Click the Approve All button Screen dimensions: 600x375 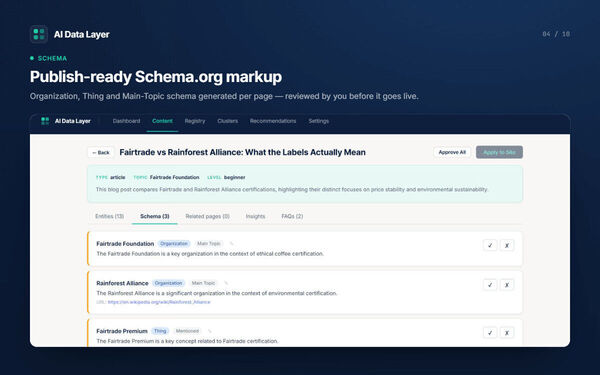click(452, 152)
